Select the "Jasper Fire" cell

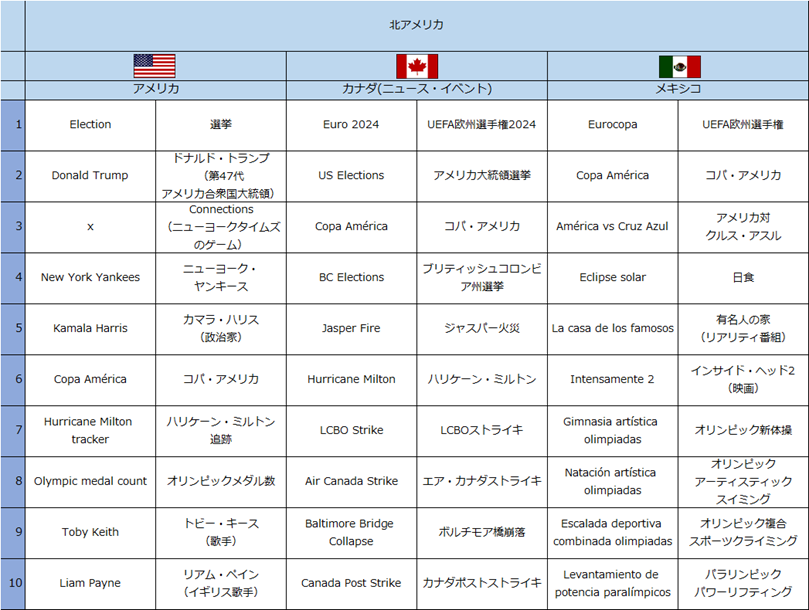351,328
